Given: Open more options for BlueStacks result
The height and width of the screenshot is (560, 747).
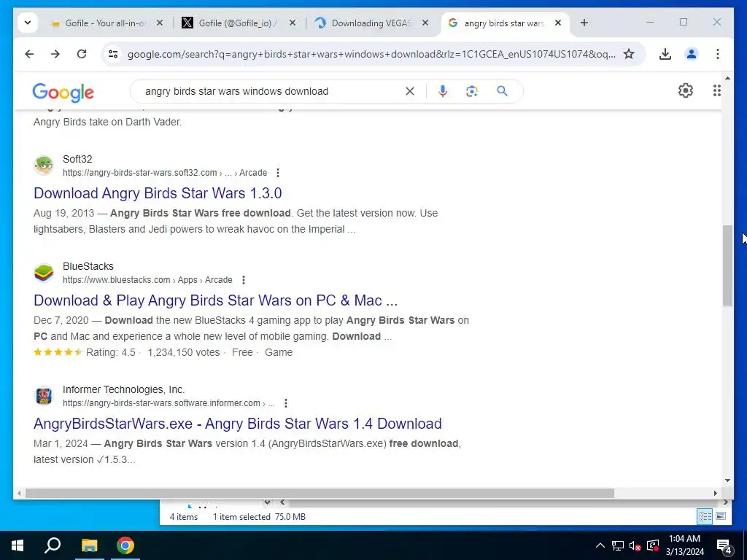Looking at the screenshot, I should (x=244, y=280).
